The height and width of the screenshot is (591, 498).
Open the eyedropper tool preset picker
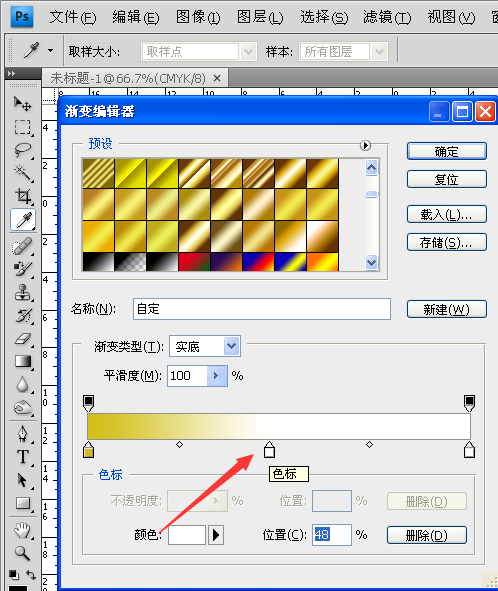tap(50, 51)
